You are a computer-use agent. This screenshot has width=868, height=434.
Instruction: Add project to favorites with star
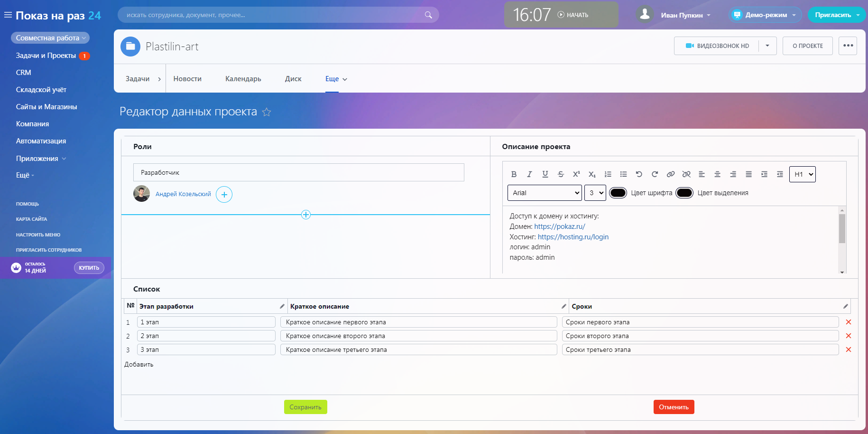click(x=267, y=112)
